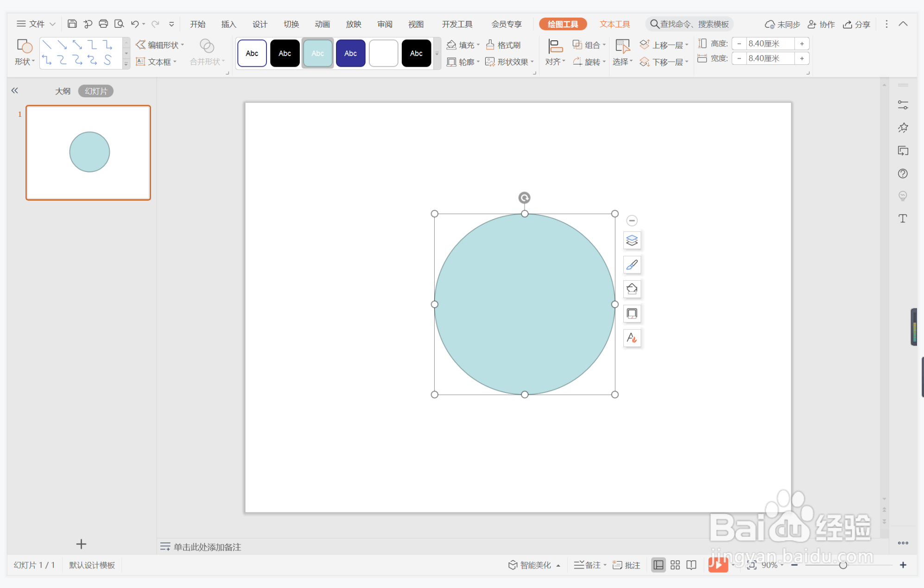924x588 pixels.
Task: Switch to slide sorter view
Action: (x=675, y=565)
